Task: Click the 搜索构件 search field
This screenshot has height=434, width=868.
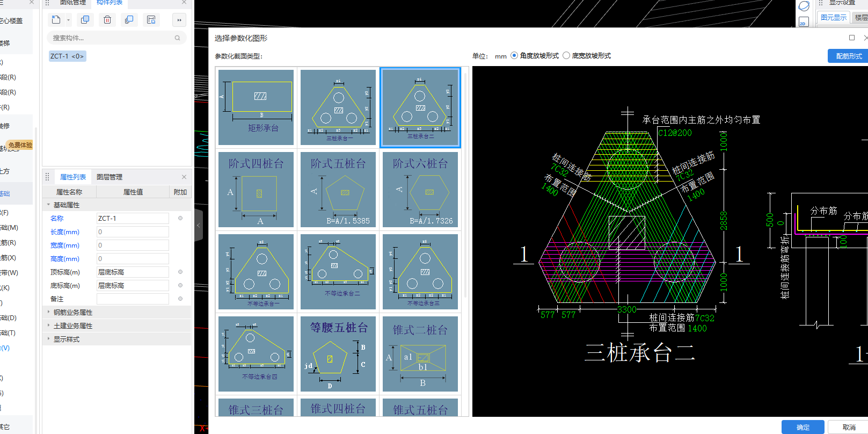Action: point(116,38)
